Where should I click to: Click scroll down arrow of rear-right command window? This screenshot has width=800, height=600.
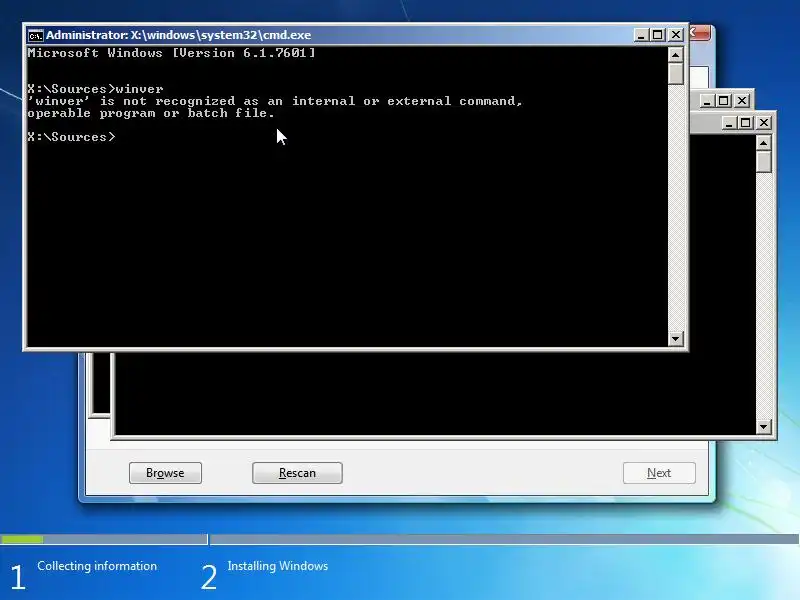[x=763, y=427]
